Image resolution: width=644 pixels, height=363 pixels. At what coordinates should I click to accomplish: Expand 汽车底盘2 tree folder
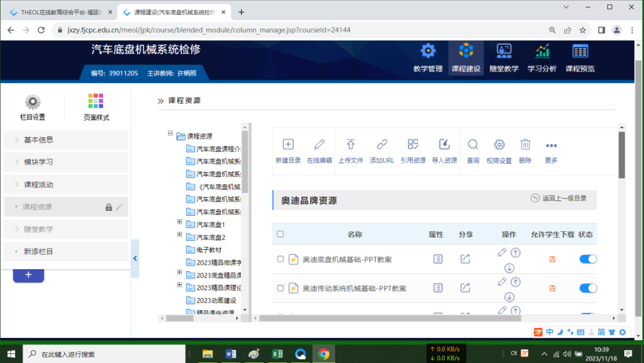[179, 234]
